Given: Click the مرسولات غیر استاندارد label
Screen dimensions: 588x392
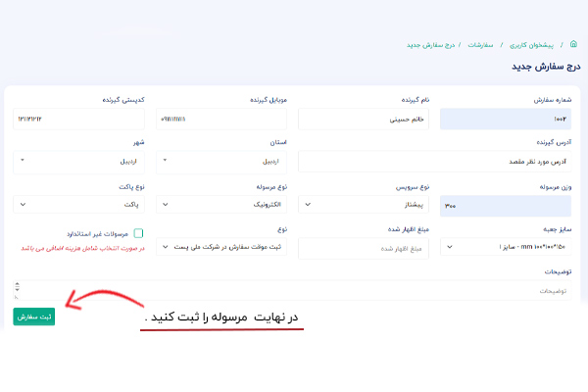Looking at the screenshot, I should [97, 233].
